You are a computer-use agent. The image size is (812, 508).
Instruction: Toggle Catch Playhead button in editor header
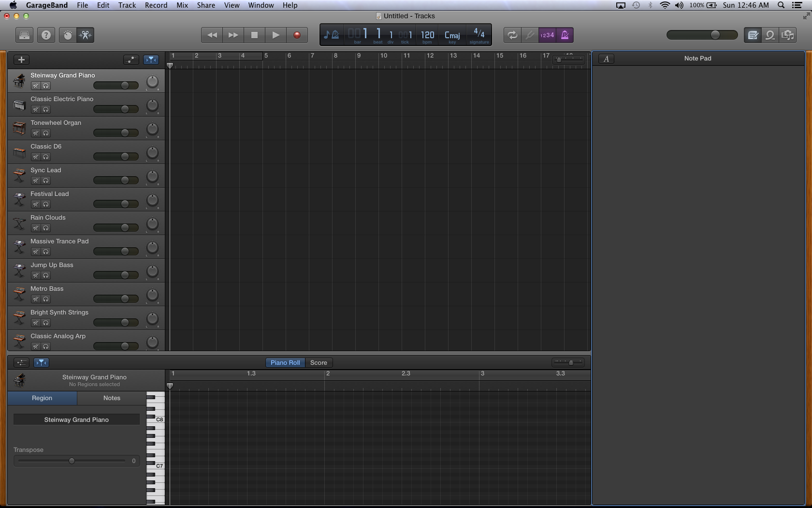[x=42, y=362]
